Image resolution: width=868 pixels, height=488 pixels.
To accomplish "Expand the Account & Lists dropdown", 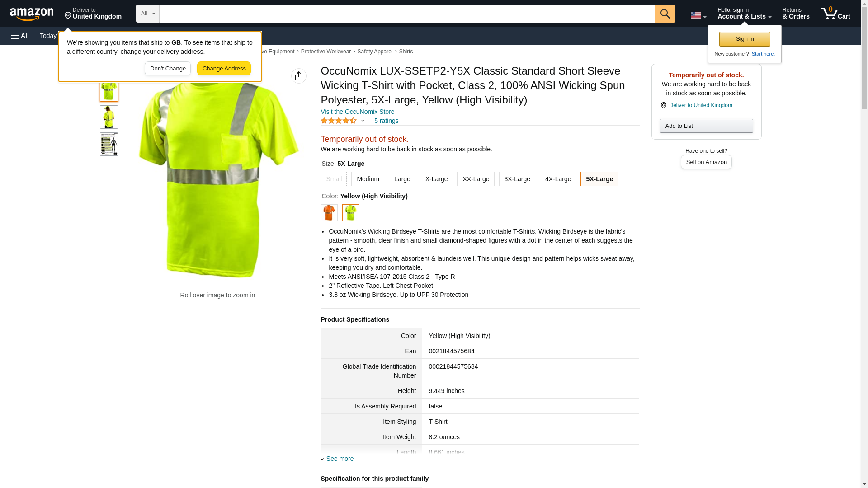I will click(x=744, y=14).
